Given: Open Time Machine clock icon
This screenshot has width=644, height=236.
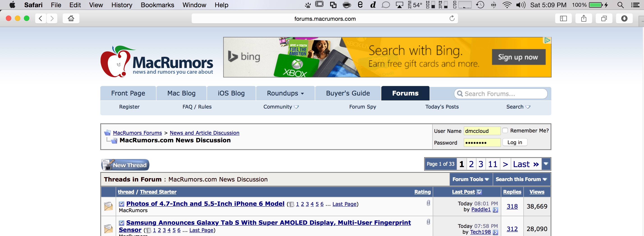Looking at the screenshot, I should (x=480, y=5).
